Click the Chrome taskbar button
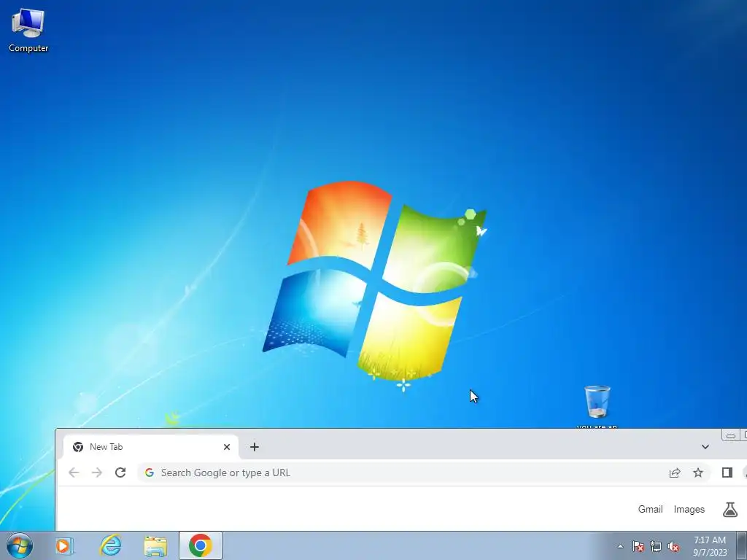The height and width of the screenshot is (560, 747). point(201,545)
